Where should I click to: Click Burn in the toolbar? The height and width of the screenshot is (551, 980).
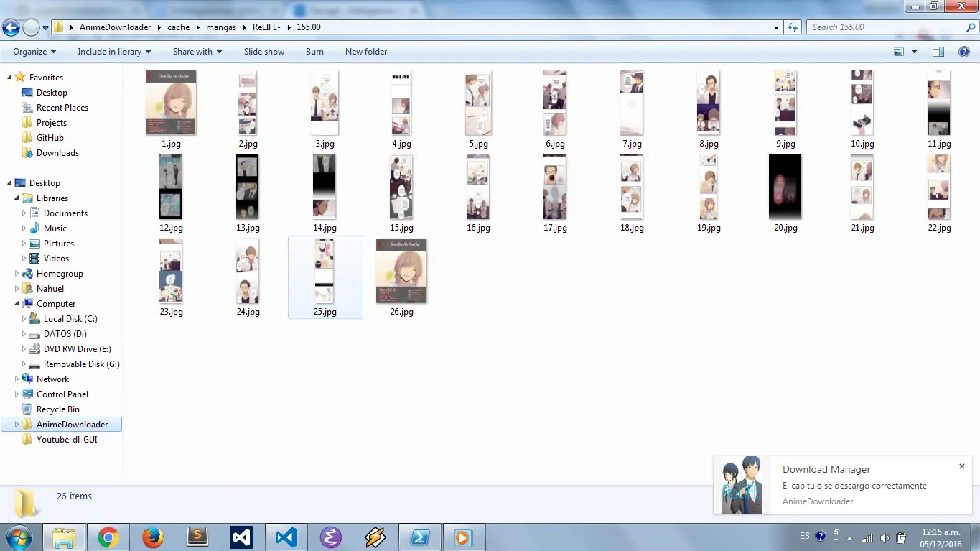[314, 52]
